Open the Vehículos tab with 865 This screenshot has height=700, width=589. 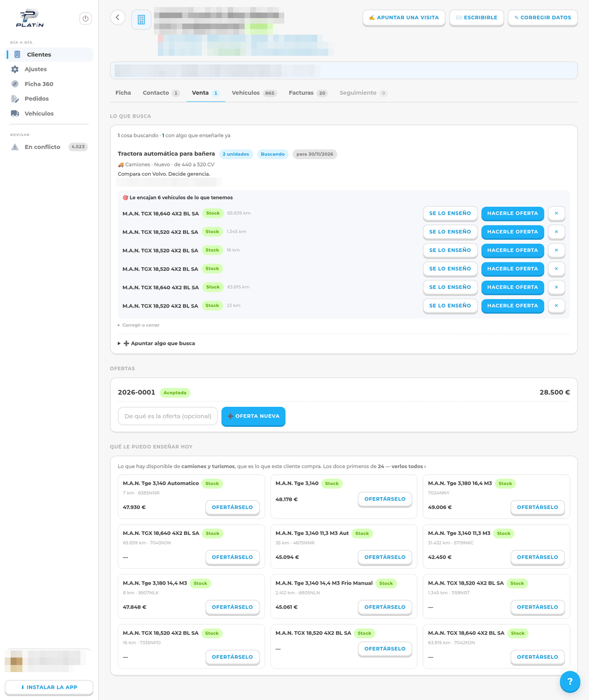pos(254,93)
